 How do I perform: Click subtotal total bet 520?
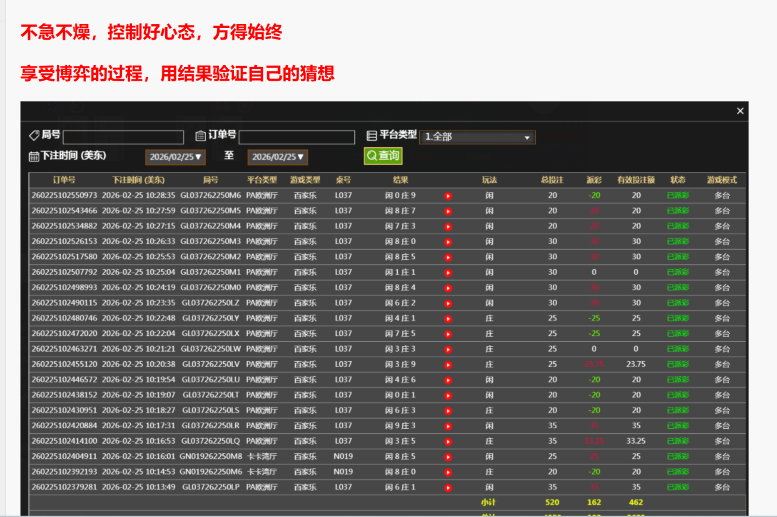(552, 502)
